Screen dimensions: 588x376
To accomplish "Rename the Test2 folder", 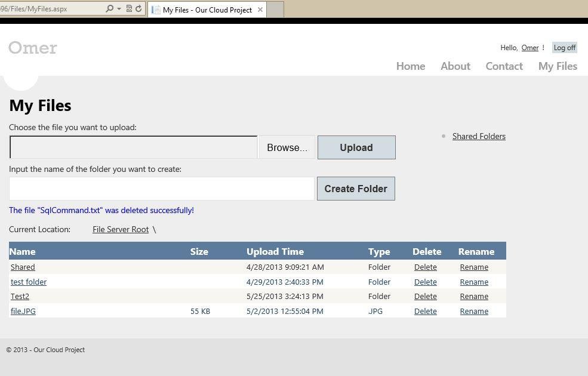I will coord(474,296).
